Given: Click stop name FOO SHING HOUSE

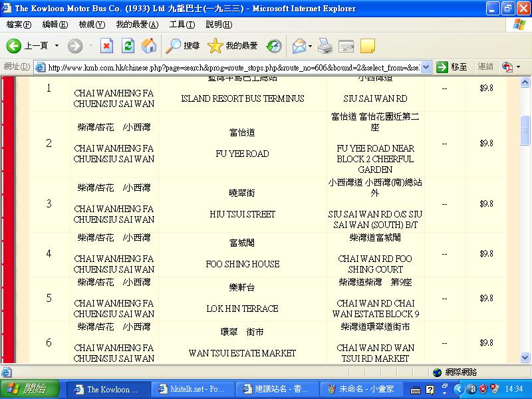Looking at the screenshot, I should click(243, 264).
